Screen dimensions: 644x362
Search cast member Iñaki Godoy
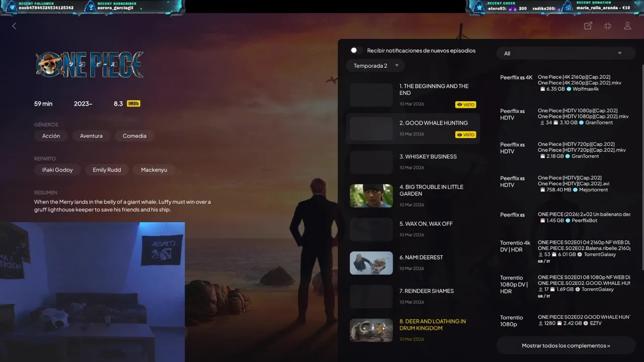click(x=57, y=170)
